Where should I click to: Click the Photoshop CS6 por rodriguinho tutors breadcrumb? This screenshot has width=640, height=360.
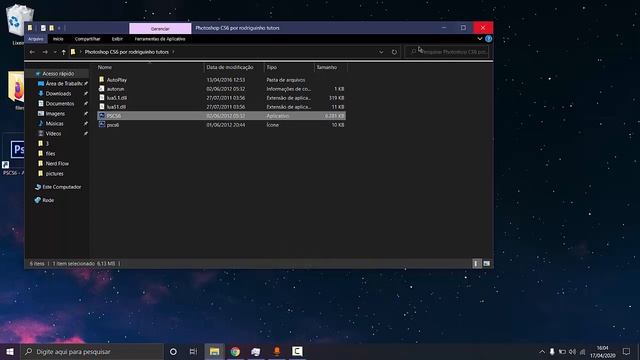[127, 52]
